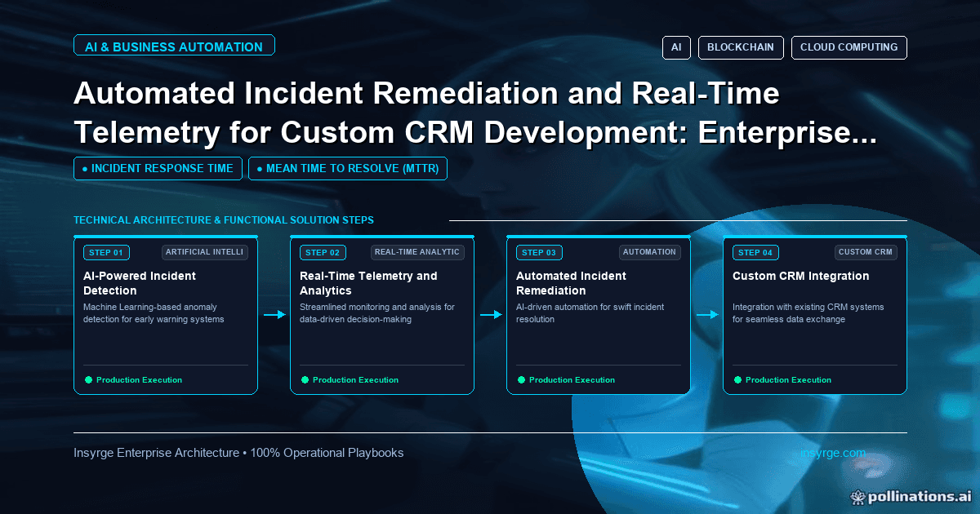Click Production Execution text in Step 04 card
Screen dimensions: 980x514
(788, 379)
